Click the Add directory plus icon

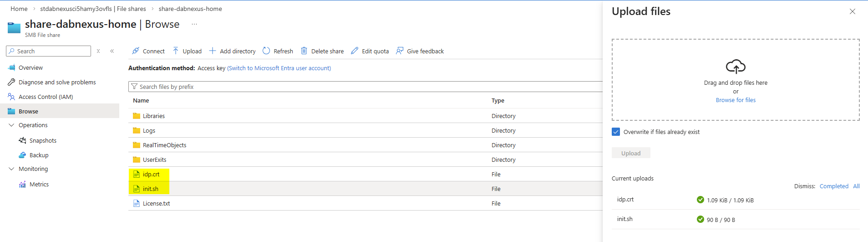tap(213, 51)
